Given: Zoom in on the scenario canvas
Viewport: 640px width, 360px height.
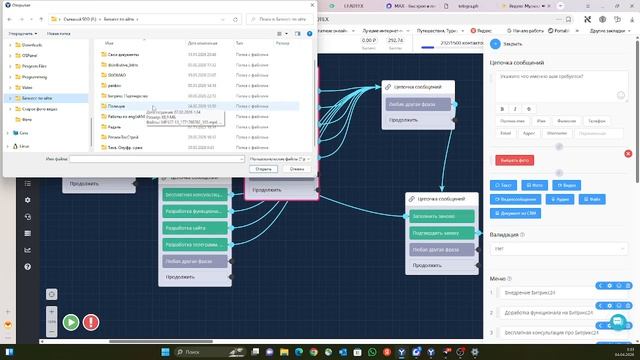Looking at the screenshot, I should [51, 312].
